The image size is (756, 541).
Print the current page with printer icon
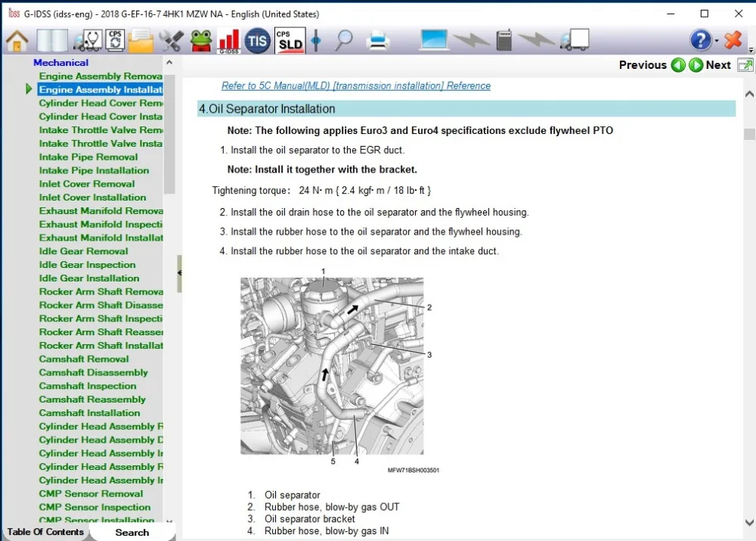[x=377, y=41]
